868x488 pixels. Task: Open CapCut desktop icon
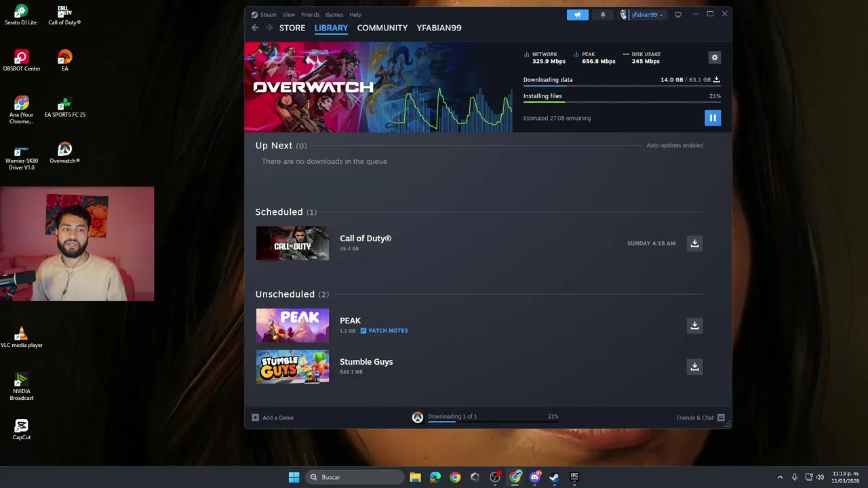[21, 429]
